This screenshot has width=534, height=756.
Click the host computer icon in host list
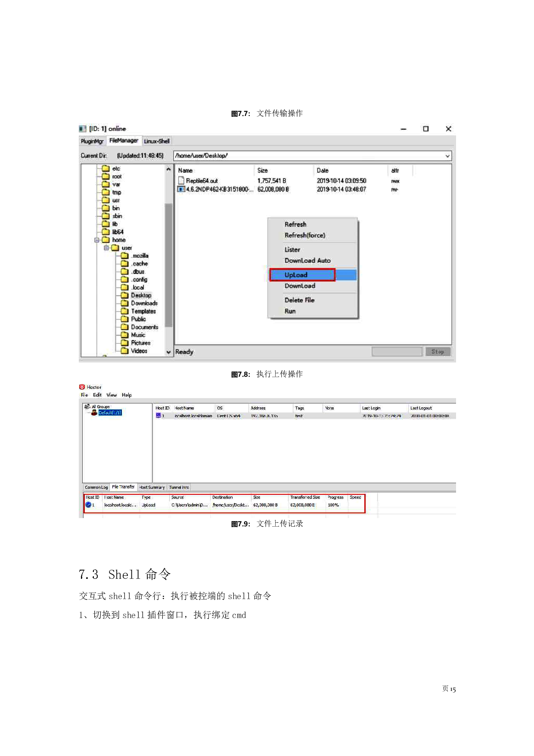tap(158, 415)
